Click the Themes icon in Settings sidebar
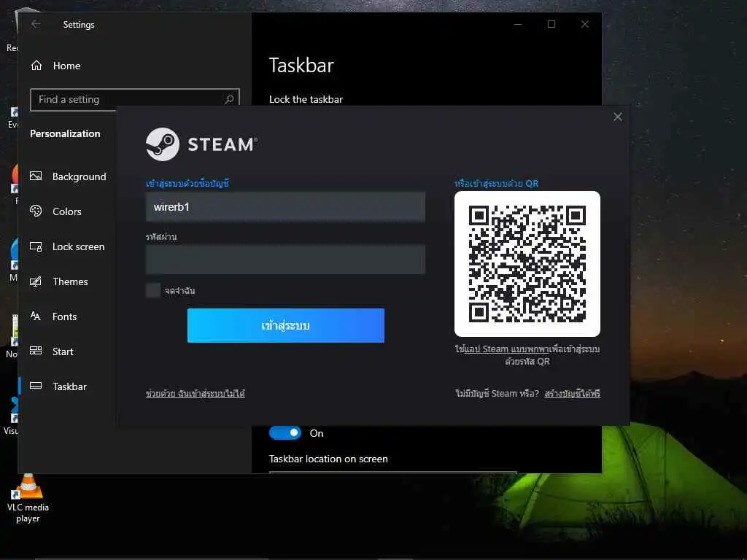The width and height of the screenshot is (747, 560). tap(36, 281)
